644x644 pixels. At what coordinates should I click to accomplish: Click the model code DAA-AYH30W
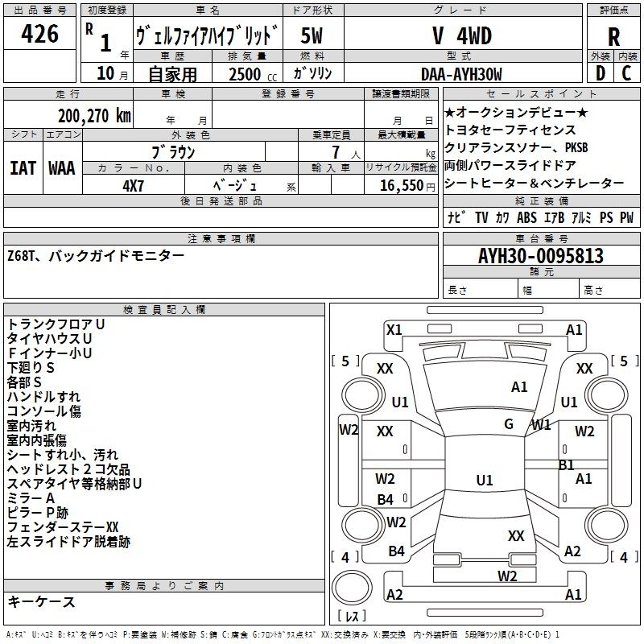(x=461, y=74)
